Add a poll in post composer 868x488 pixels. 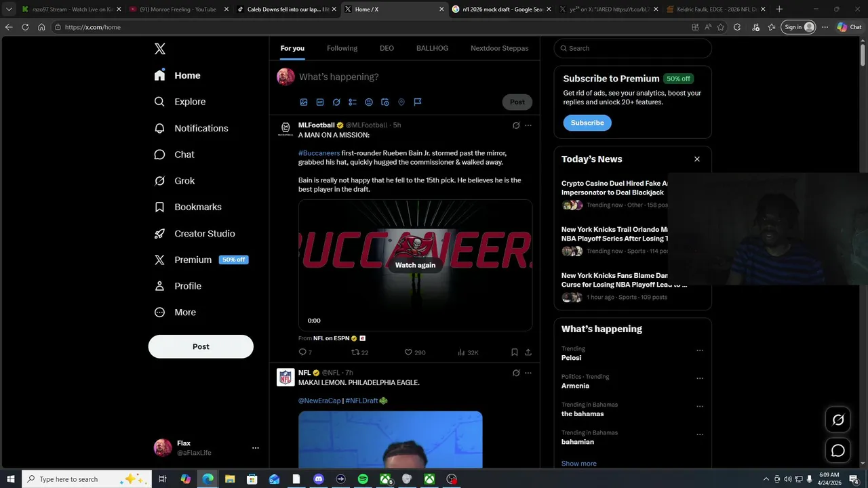[353, 102]
